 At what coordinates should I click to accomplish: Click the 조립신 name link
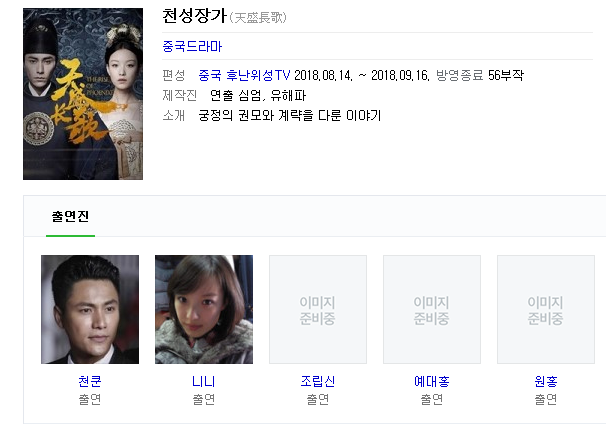point(318,381)
